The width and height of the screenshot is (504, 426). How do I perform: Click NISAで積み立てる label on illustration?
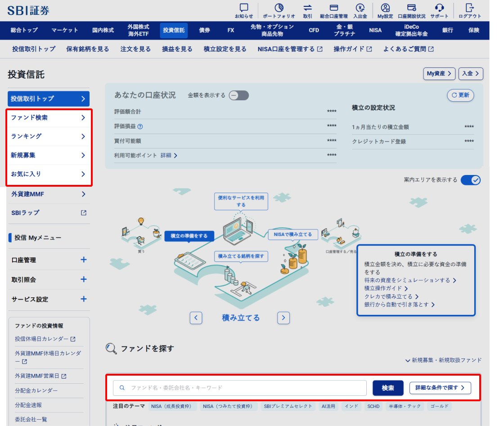(293, 234)
